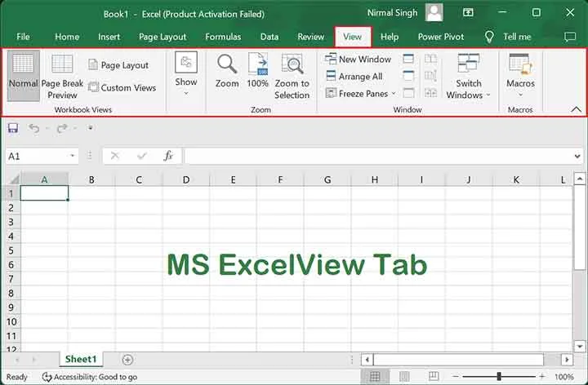
Task: Open the Data tab
Action: 269,37
